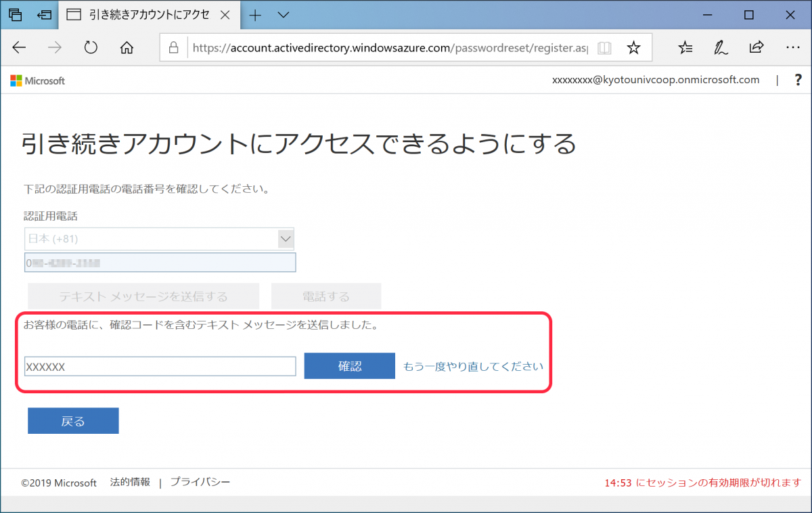Click the star to add page to favorites
812x513 pixels.
(633, 47)
